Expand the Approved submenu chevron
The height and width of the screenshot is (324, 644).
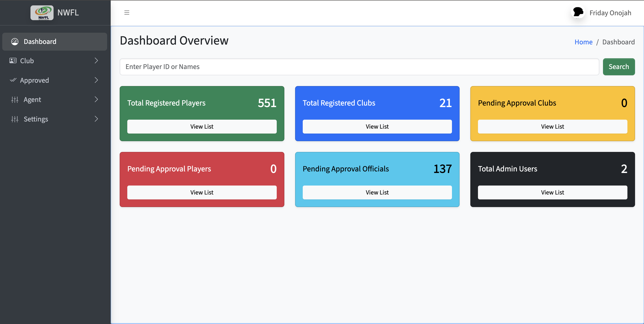point(96,80)
